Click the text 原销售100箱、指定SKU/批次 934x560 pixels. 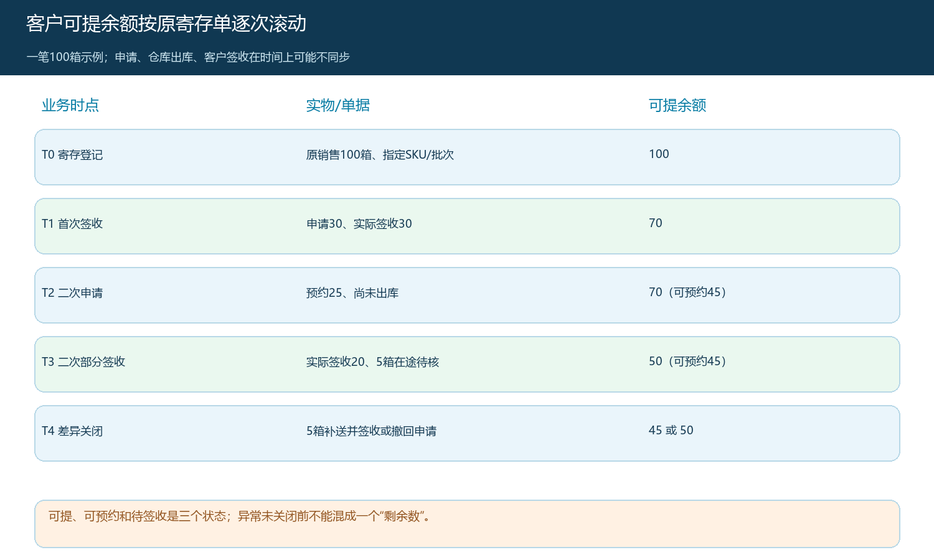380,155
